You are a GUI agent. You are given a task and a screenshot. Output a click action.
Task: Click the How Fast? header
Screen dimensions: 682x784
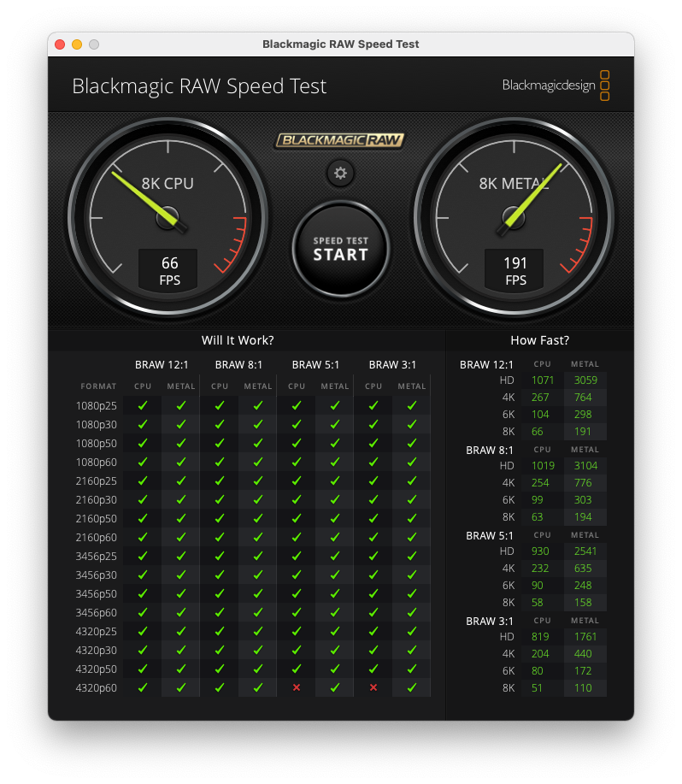point(539,340)
